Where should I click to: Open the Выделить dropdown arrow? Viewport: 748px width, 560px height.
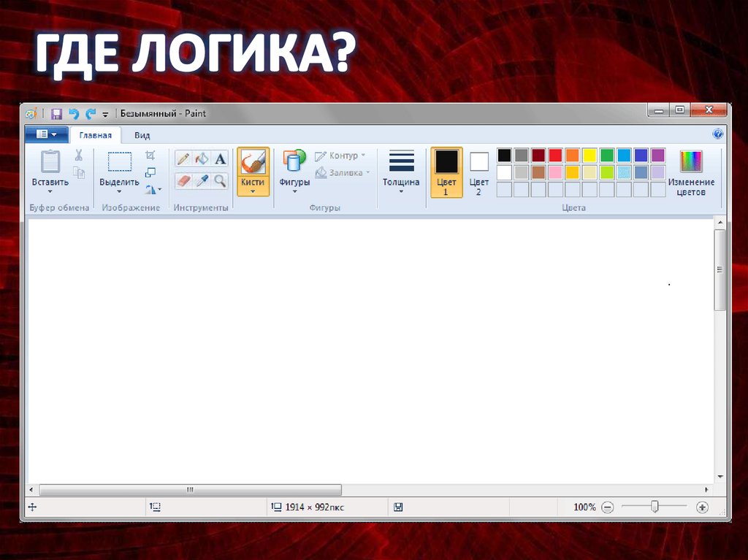point(119,192)
